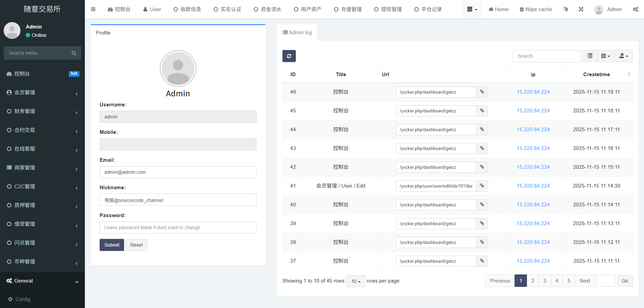
Task: Open the columns visibility dropdown
Action: [605, 56]
